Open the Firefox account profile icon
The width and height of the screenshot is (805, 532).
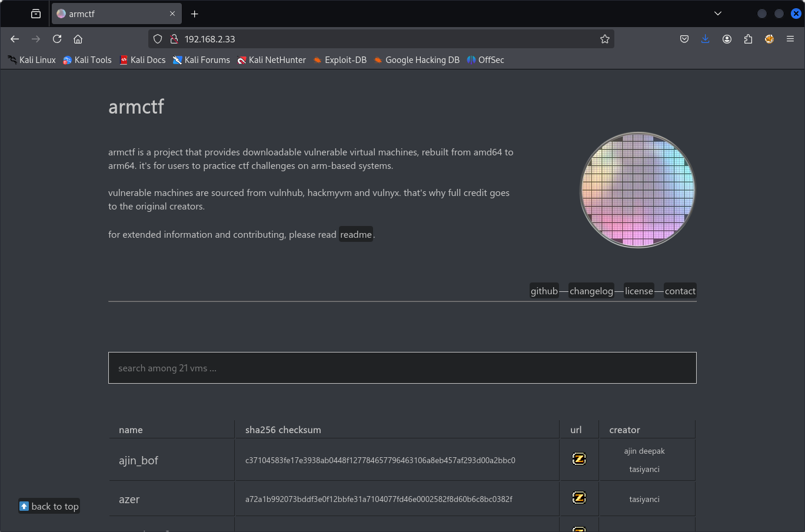point(727,39)
